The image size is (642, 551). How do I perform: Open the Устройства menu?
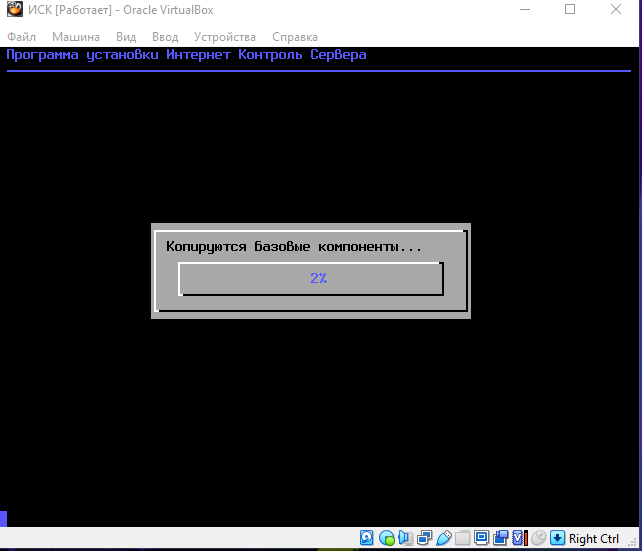[x=225, y=37]
